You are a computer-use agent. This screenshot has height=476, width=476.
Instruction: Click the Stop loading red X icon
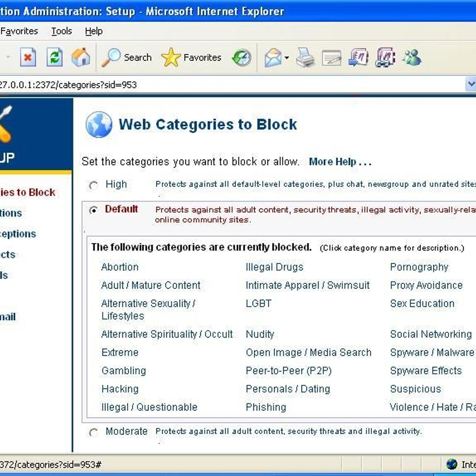28,58
